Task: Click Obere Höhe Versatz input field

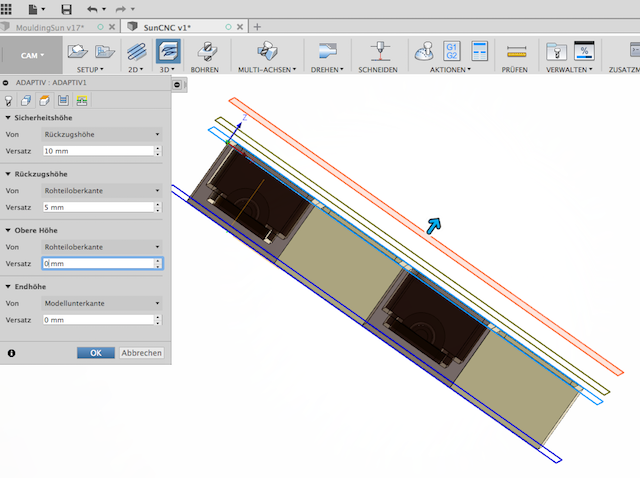Action: click(x=98, y=264)
